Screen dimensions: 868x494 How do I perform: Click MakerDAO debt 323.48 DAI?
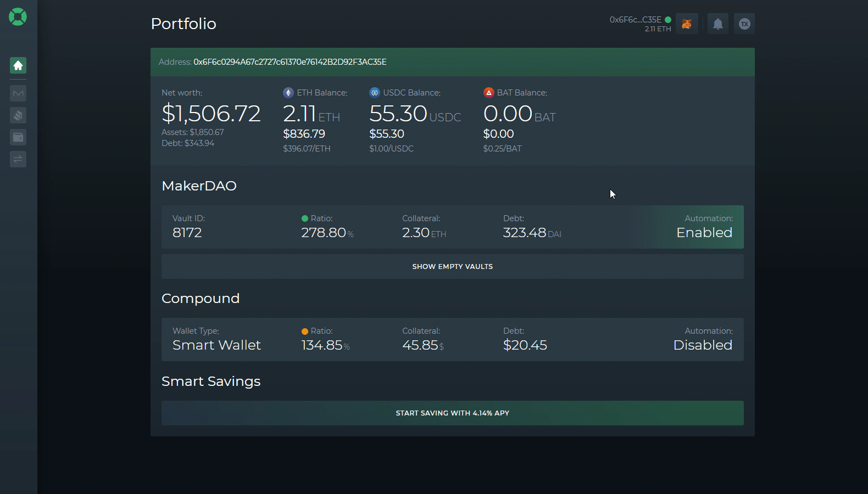532,233
